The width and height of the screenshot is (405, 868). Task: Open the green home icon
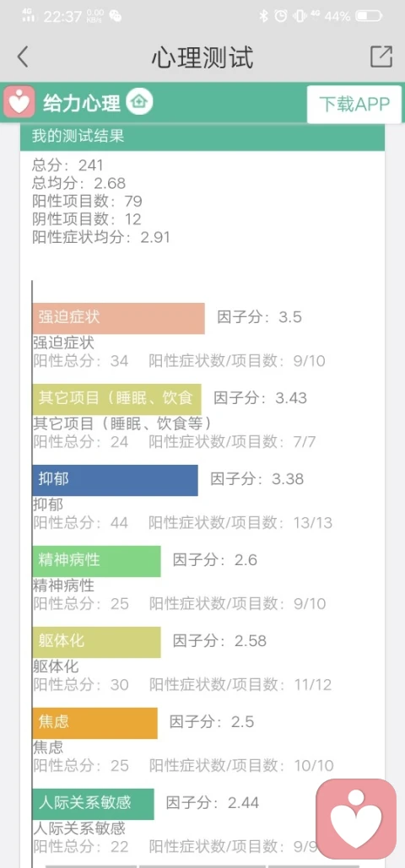[x=139, y=102]
